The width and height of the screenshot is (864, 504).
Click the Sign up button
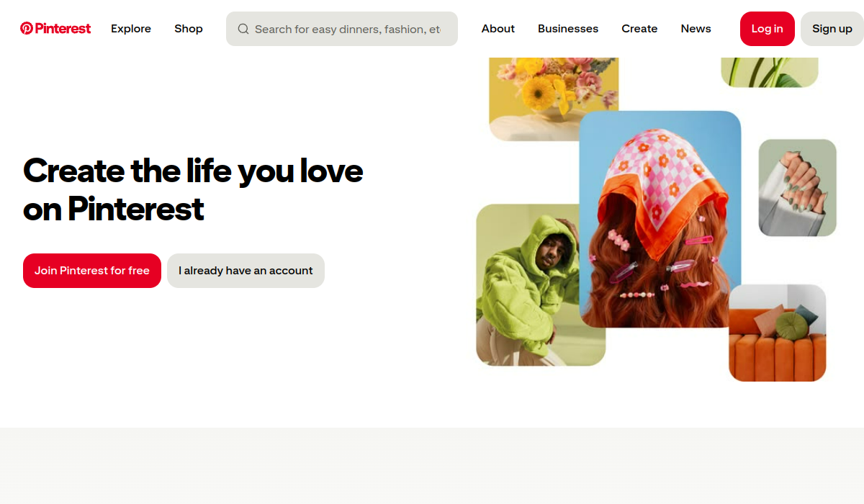(832, 29)
